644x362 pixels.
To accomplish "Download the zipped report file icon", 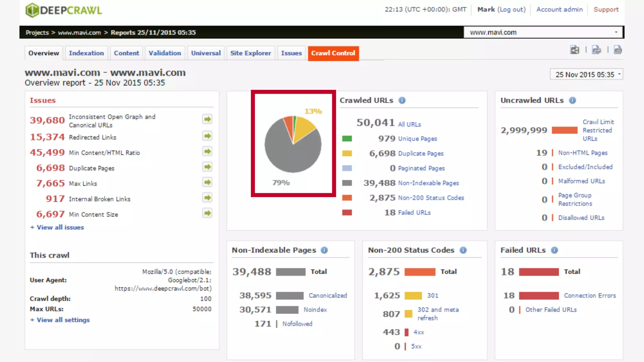I will click(618, 50).
